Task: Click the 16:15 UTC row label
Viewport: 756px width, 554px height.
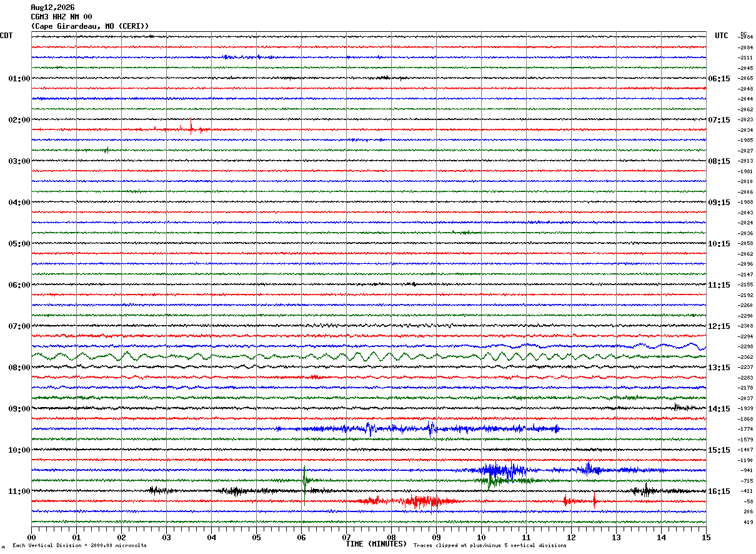Action: click(x=719, y=491)
